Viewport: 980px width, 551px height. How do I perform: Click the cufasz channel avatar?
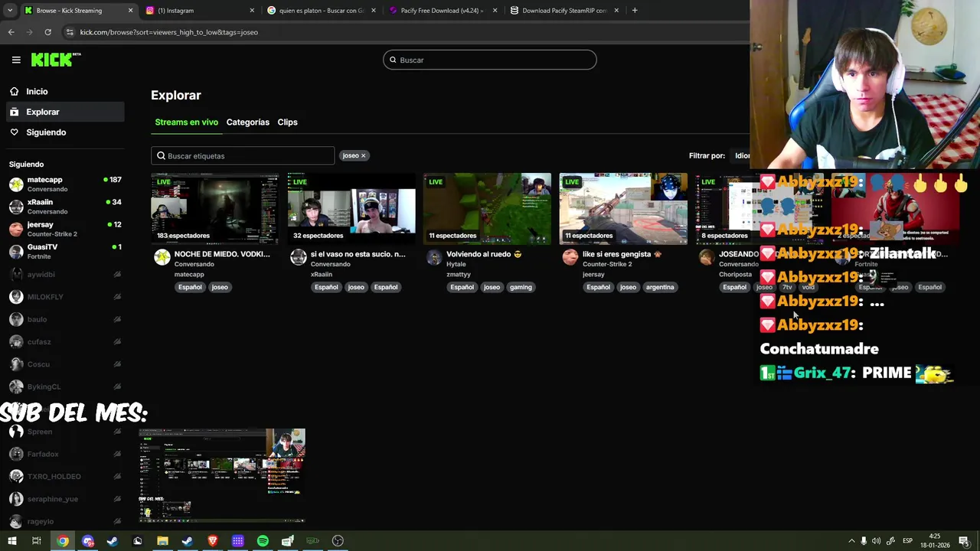point(16,341)
